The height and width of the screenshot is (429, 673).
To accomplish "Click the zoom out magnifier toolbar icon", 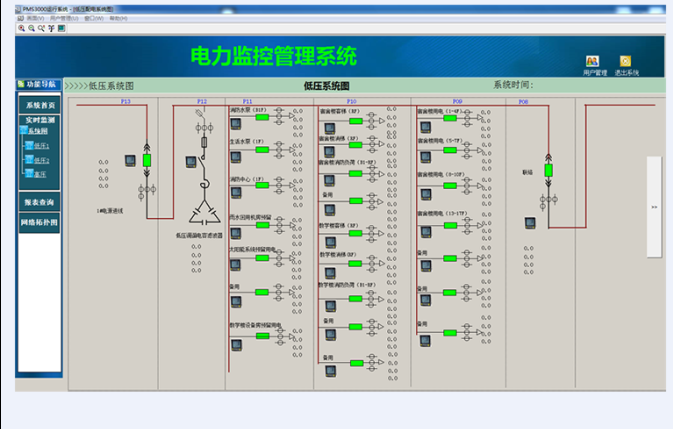I will click(x=31, y=28).
